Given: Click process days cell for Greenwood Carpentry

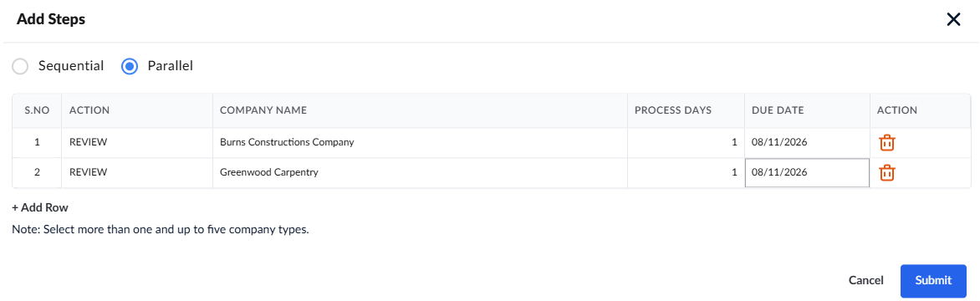Looking at the screenshot, I should (686, 173).
